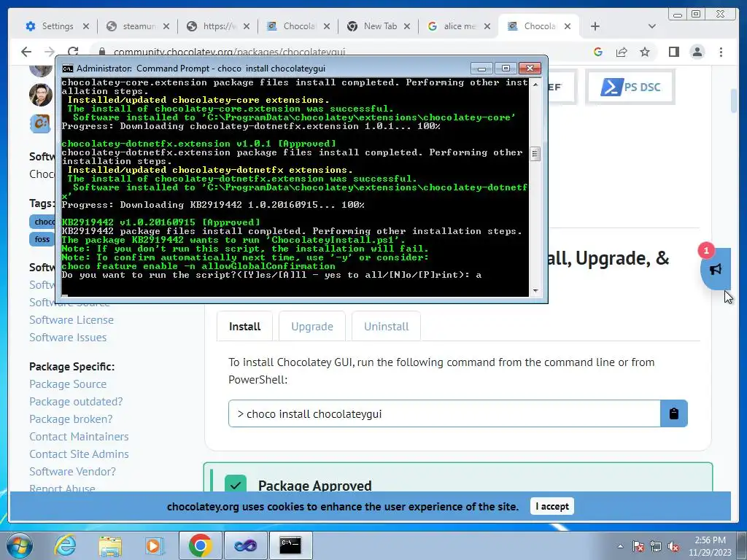Image resolution: width=747 pixels, height=560 pixels.
Task: Click the install command text field
Action: pos(444,413)
